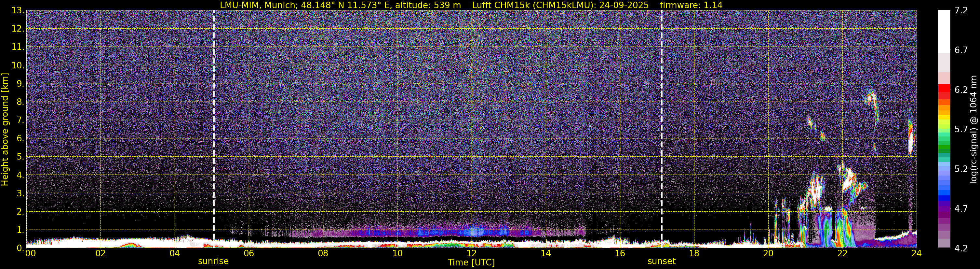Click the '9.' height tick label
This screenshot has width=980, height=269.
click(20, 83)
